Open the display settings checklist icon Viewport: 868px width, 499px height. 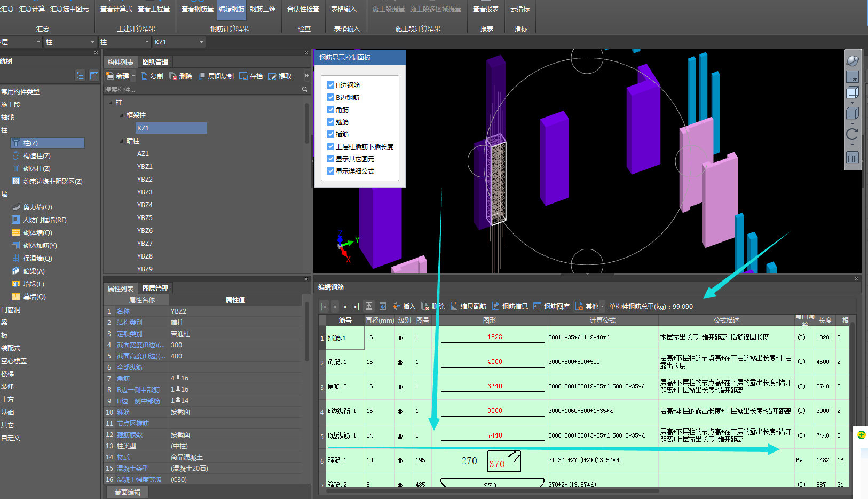click(853, 158)
